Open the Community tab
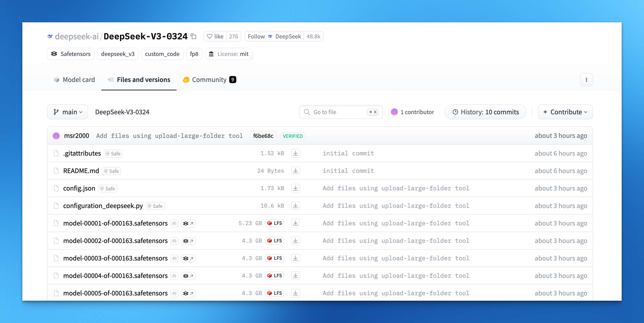 (x=209, y=80)
